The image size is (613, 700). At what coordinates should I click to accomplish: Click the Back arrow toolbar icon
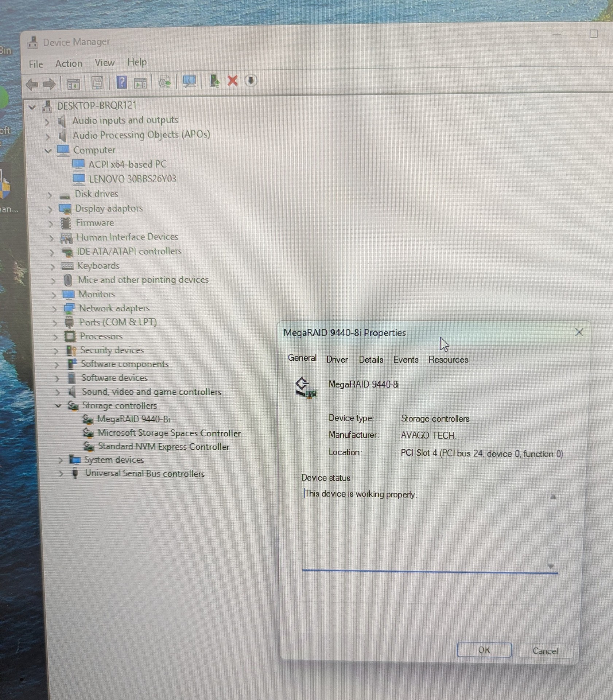pos(32,84)
